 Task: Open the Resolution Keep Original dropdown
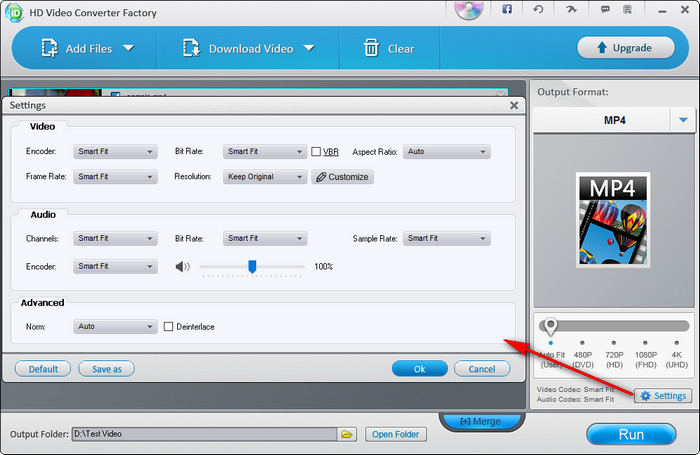(x=265, y=177)
